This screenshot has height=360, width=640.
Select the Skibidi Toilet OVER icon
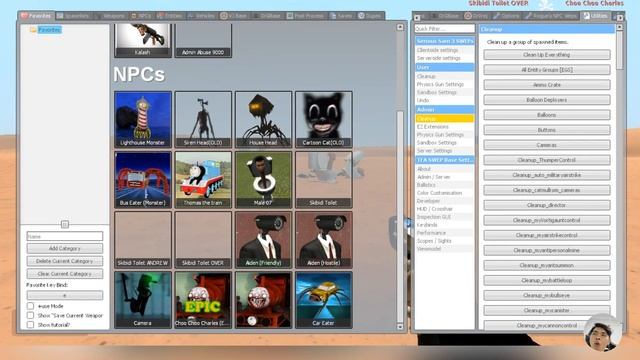click(x=203, y=240)
